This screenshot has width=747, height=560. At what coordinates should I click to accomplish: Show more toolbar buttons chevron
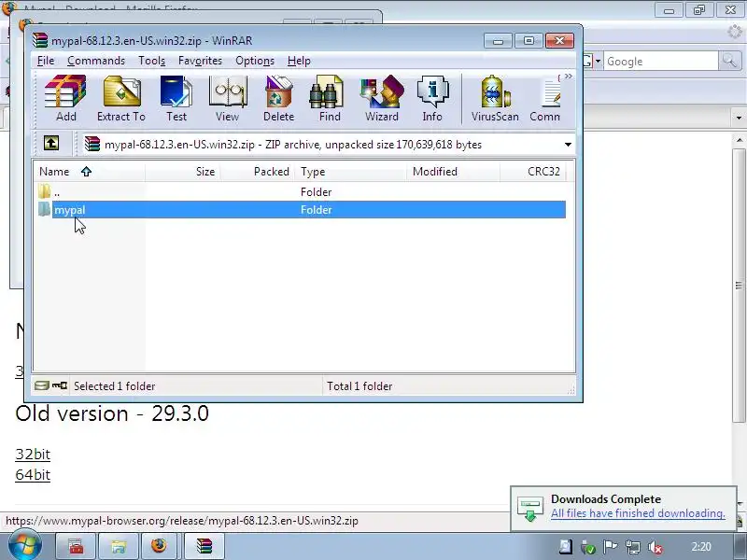(569, 77)
